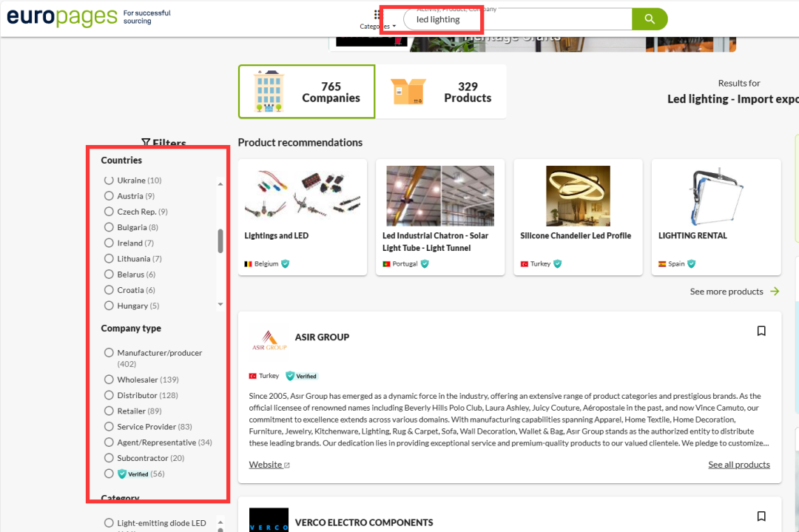
Task: Open Silicone Chandelier Led Profile title
Action: pyautogui.click(x=576, y=235)
